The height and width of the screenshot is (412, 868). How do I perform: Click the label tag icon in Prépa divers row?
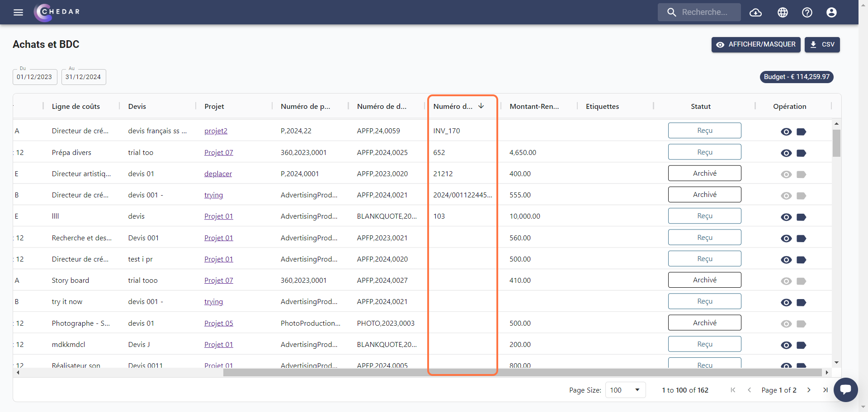pyautogui.click(x=801, y=153)
